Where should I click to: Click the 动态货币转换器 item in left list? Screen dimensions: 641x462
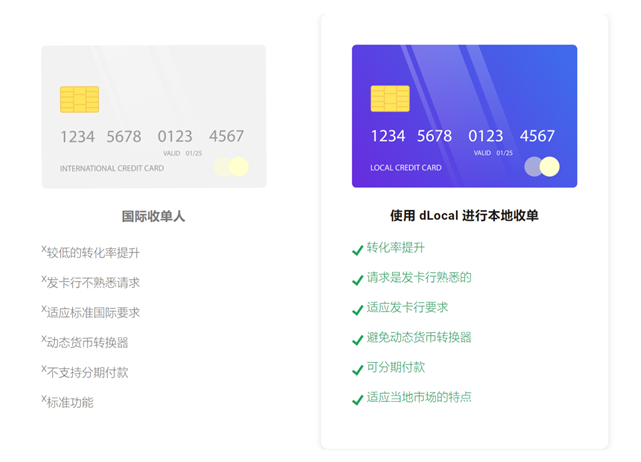87,342
